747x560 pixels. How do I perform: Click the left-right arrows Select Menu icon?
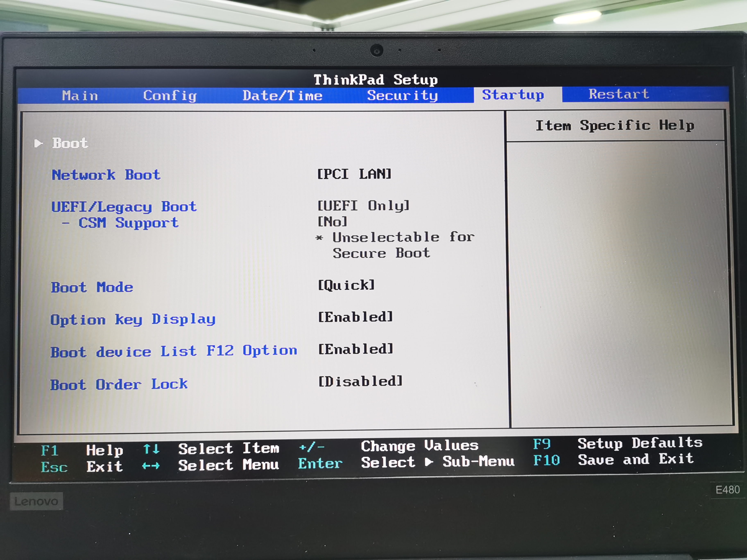click(x=151, y=466)
